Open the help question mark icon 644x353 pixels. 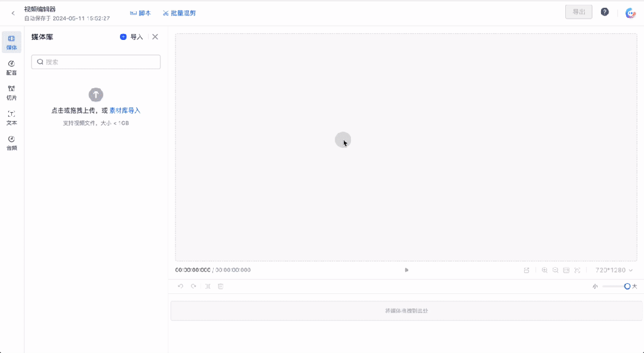[605, 12]
